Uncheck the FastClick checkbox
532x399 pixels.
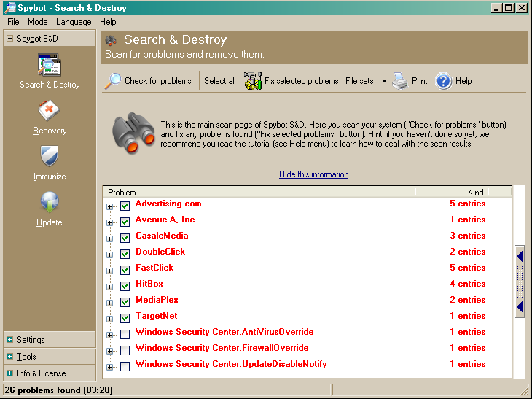125,270
